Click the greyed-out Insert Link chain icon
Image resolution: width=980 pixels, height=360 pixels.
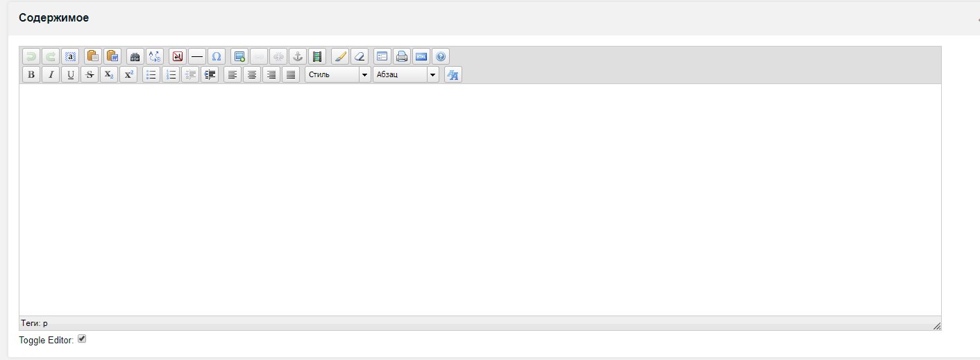tap(259, 56)
